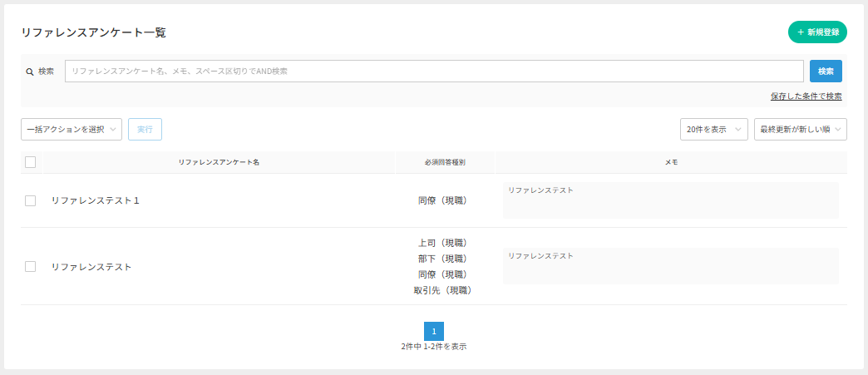
Task: Click the blue 検索 button
Action: [x=826, y=72]
